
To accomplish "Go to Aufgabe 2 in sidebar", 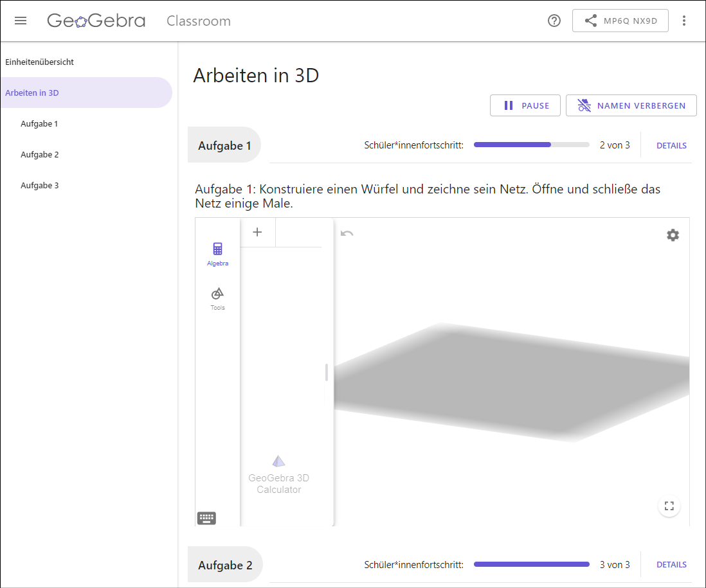I will [40, 154].
